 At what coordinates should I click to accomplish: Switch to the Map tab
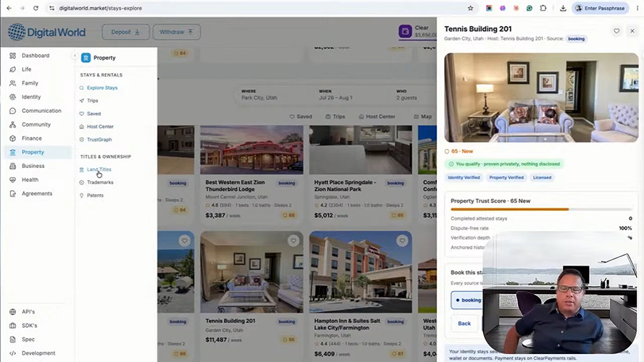pyautogui.click(x=422, y=117)
